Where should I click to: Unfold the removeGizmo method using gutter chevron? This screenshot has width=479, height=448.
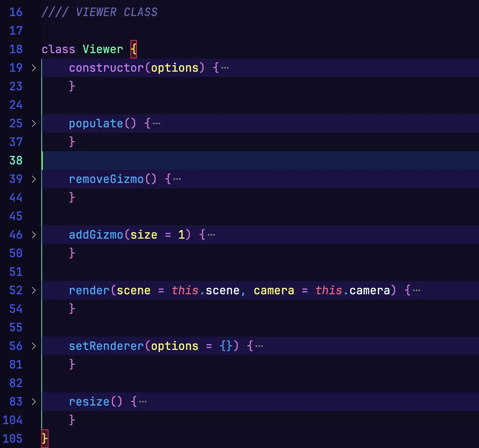[34, 179]
